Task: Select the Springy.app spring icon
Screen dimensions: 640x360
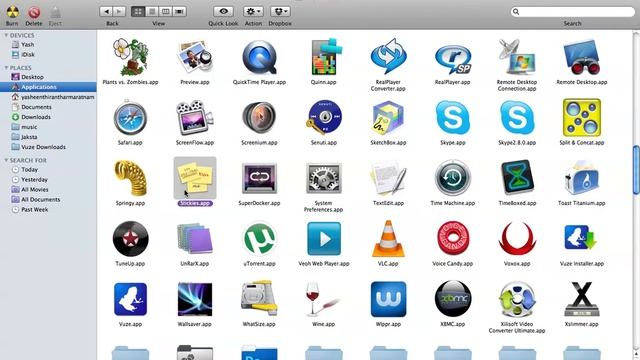Action: click(x=130, y=178)
